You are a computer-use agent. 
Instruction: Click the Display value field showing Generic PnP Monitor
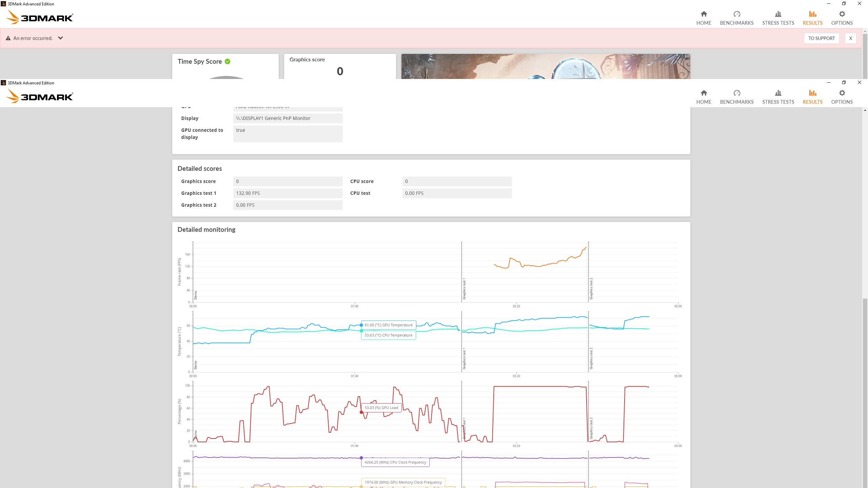click(288, 118)
